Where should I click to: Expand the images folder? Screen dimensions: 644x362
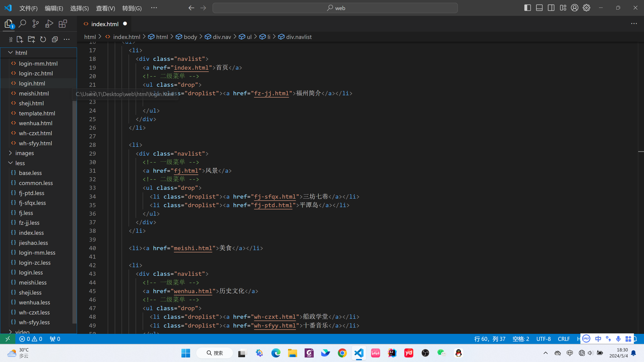tap(38, 153)
